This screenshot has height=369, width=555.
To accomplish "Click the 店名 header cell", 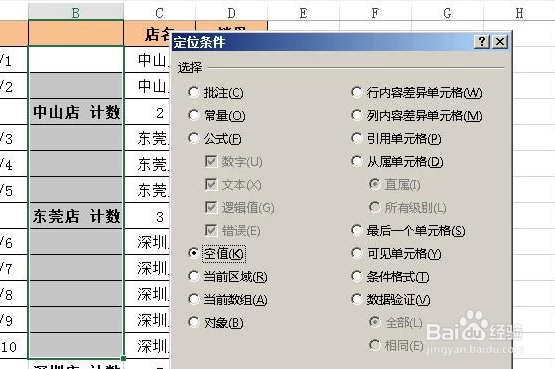I will point(147,34).
